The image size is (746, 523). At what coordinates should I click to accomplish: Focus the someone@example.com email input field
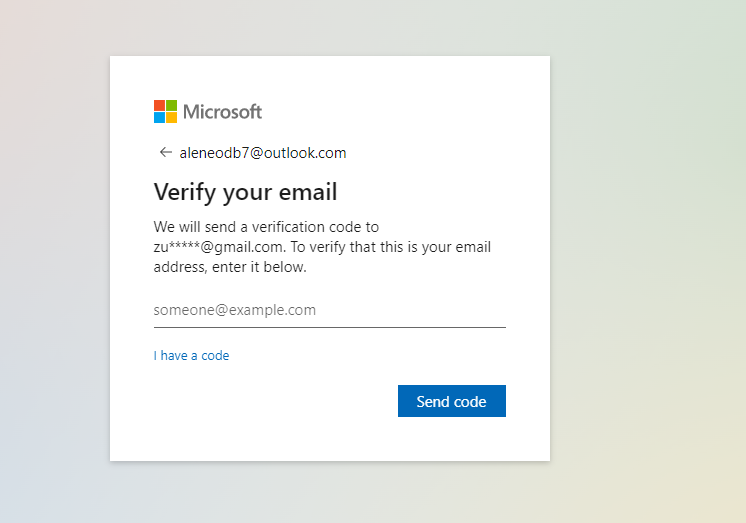coord(330,310)
